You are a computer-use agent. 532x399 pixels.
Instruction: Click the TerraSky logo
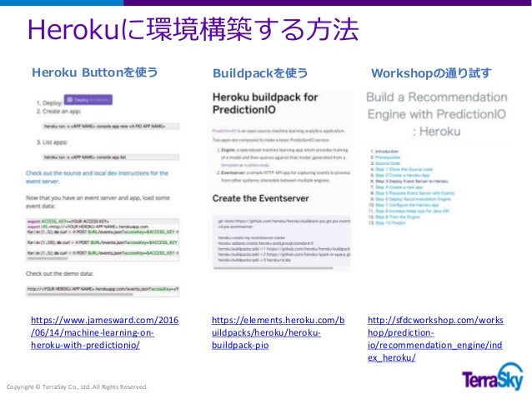pyautogui.click(x=493, y=377)
